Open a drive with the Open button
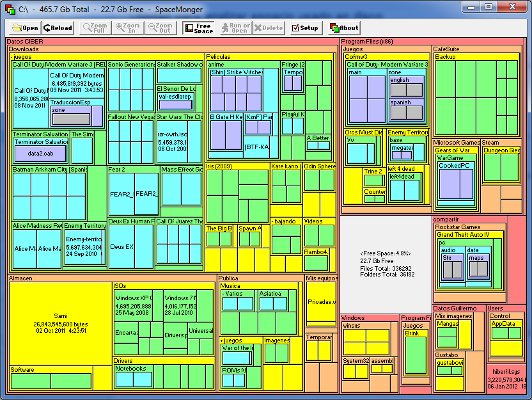 (24, 28)
